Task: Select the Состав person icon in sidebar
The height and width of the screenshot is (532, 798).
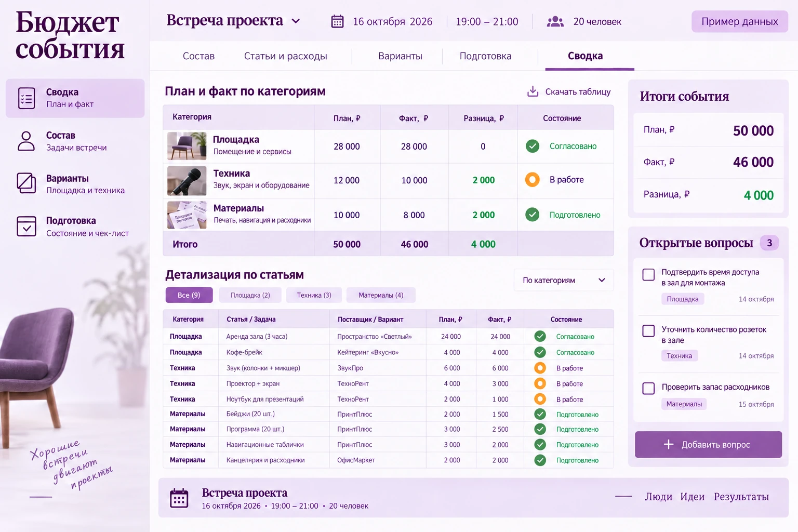Action: (x=26, y=141)
